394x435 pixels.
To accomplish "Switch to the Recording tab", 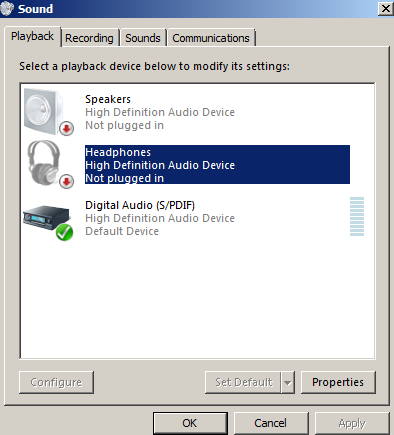I will click(x=89, y=38).
